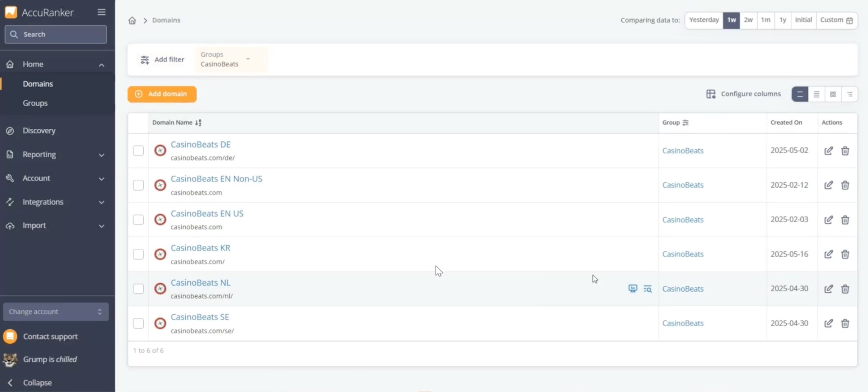Screen dimensions: 868x392
Task: Open the CasinoBeats SE domain link
Action: point(200,317)
